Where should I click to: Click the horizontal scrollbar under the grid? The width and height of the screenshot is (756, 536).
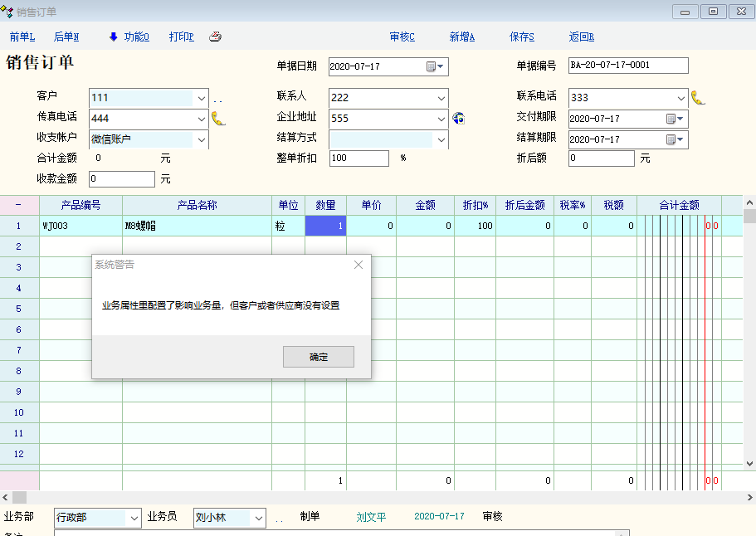[x=373, y=497]
